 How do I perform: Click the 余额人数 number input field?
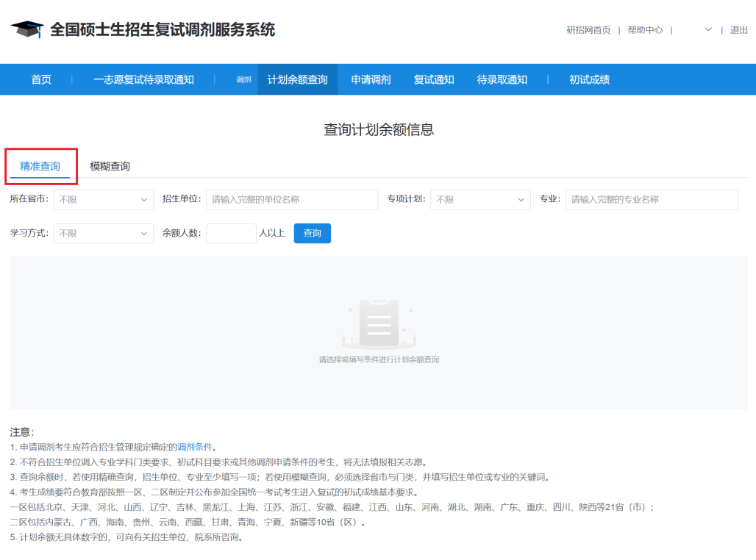click(231, 233)
